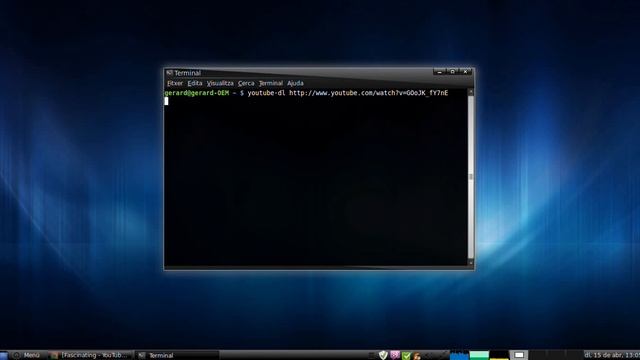Screen dimensions: 640x360
Task: Click the green system monitor graph
Action: pyautogui.click(x=479, y=355)
